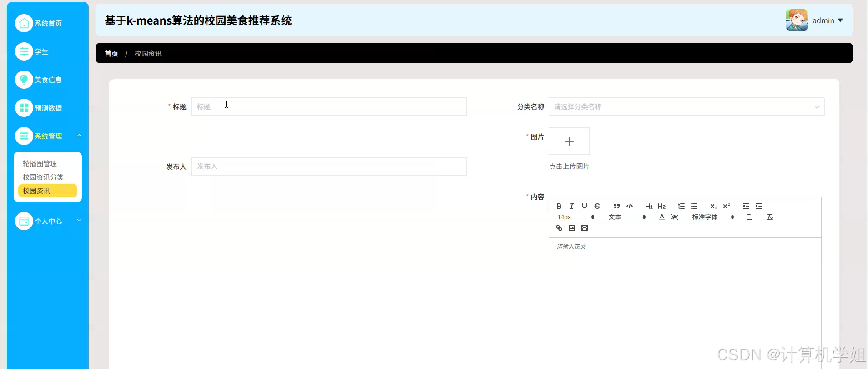Collapse the 系统管理 sidebar menu
Viewport: 868px width, 369px height.
tap(48, 136)
